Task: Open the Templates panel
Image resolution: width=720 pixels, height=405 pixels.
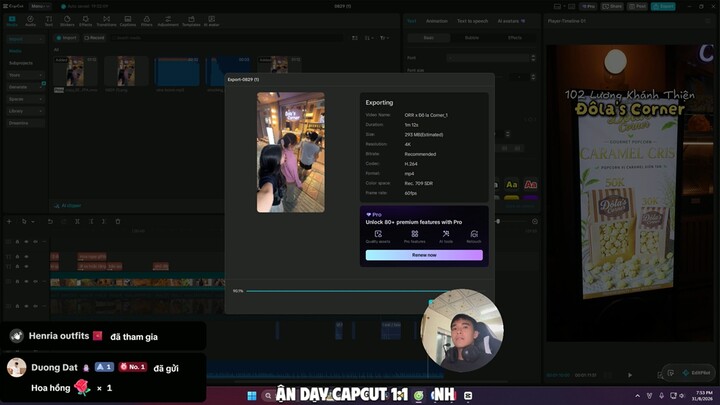Action: 191,21
